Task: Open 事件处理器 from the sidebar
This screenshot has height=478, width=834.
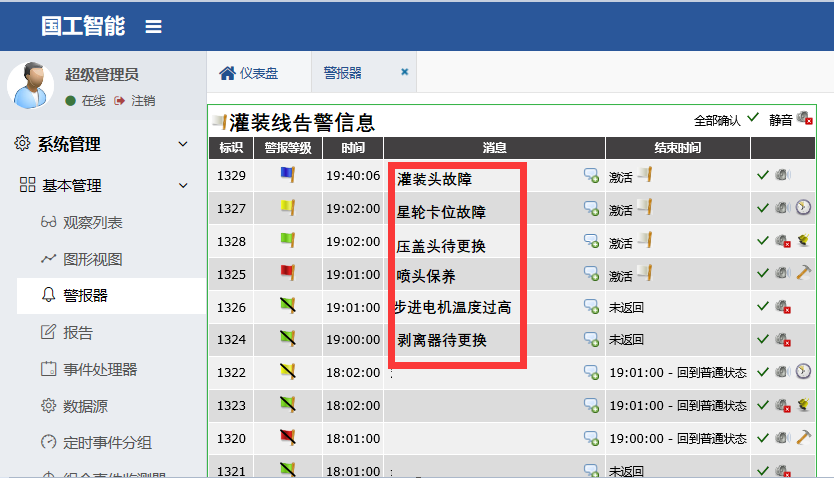Action: (x=100, y=369)
